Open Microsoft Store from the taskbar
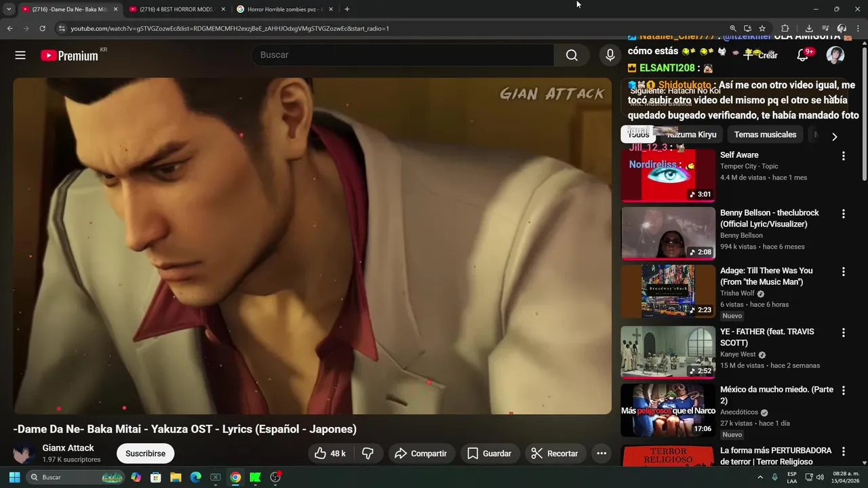 coord(156,477)
